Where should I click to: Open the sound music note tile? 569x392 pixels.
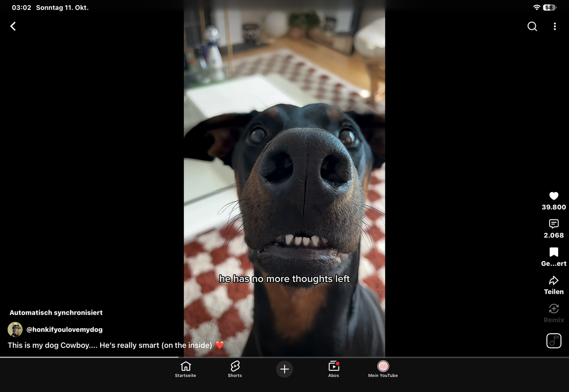[554, 341]
